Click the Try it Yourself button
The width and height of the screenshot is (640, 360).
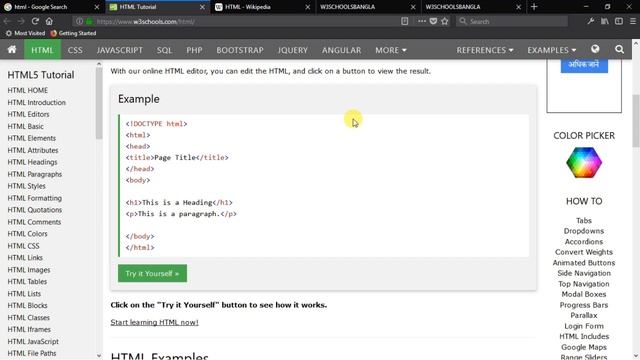152,273
